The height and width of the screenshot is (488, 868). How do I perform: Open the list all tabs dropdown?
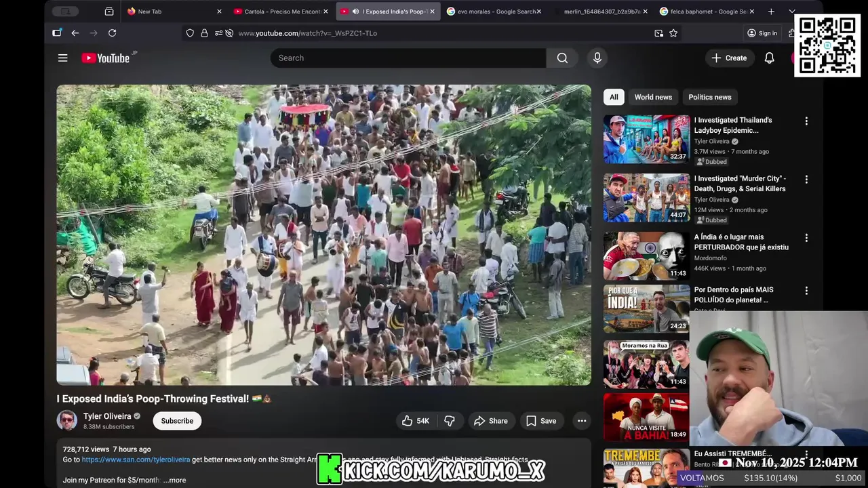[x=791, y=12]
